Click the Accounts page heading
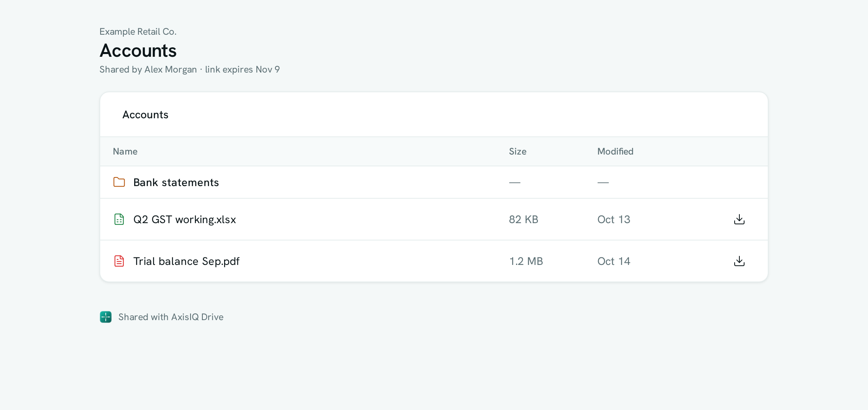This screenshot has height=410, width=868. pos(138,50)
